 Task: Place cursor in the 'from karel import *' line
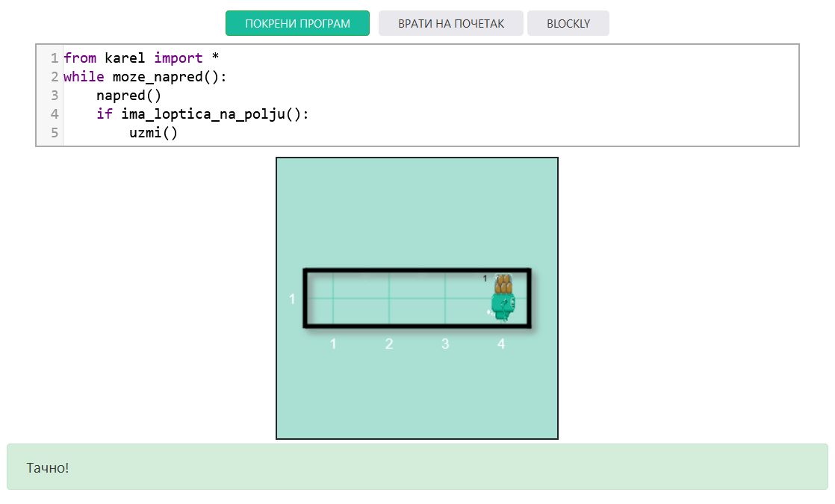point(140,57)
